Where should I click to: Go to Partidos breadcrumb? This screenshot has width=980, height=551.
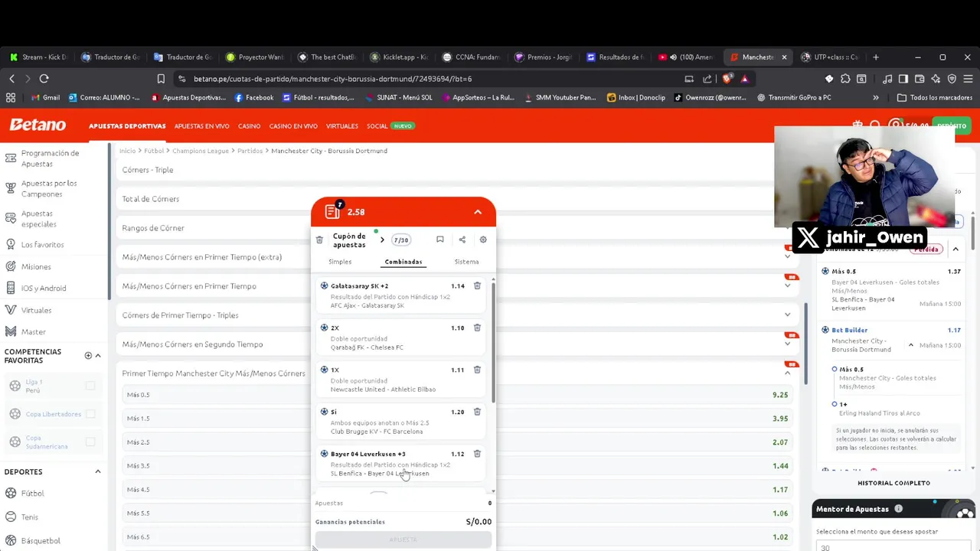coord(250,151)
